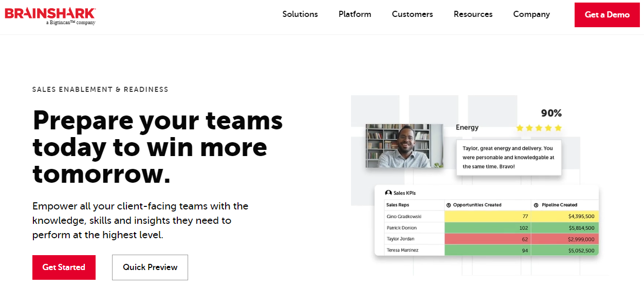Click the Get Started button

point(64,267)
